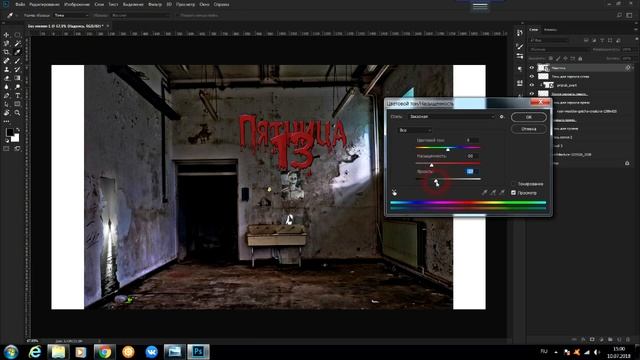Swap foreground and background colors

click(17, 130)
